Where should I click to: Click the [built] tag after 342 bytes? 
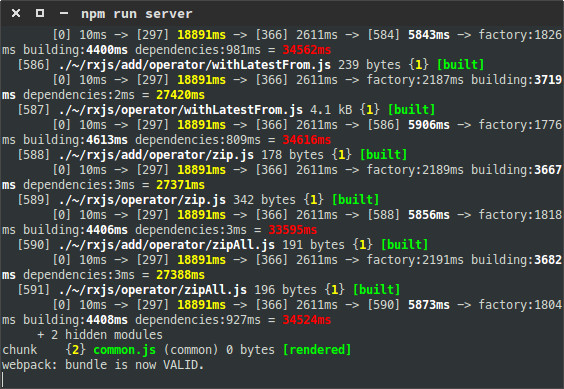(355, 200)
